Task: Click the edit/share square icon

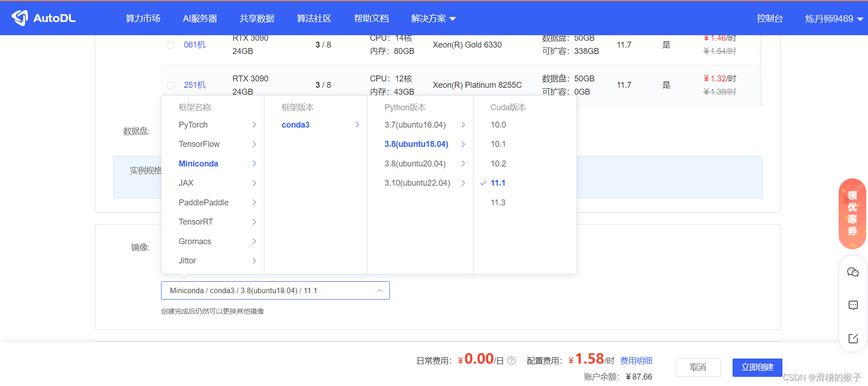Action: 853,338
